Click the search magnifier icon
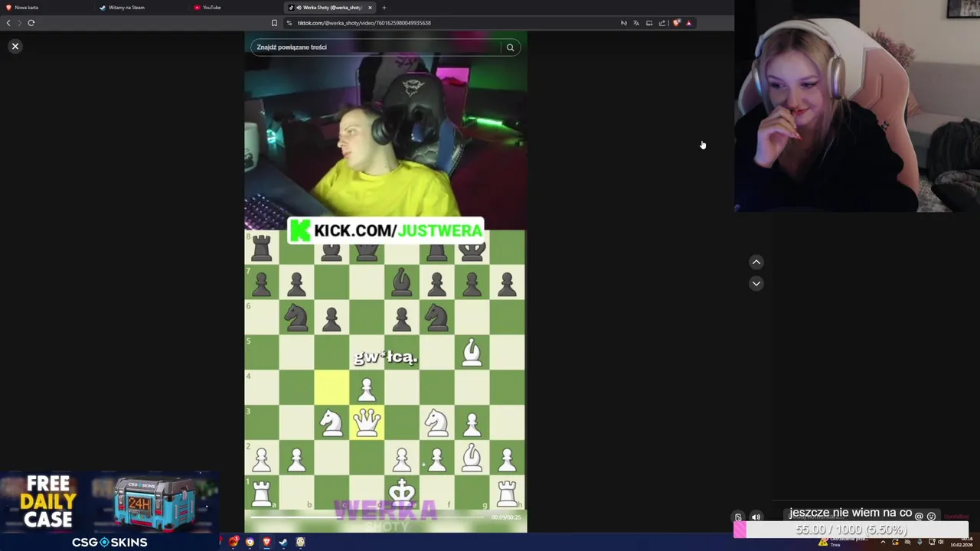The width and height of the screenshot is (980, 551). pos(510,47)
